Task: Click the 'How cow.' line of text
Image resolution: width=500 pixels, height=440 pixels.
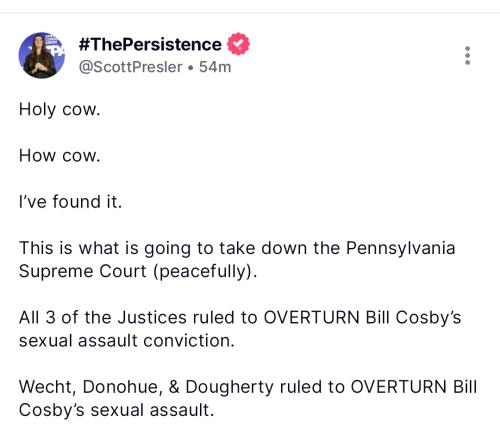Action: [x=60, y=156]
